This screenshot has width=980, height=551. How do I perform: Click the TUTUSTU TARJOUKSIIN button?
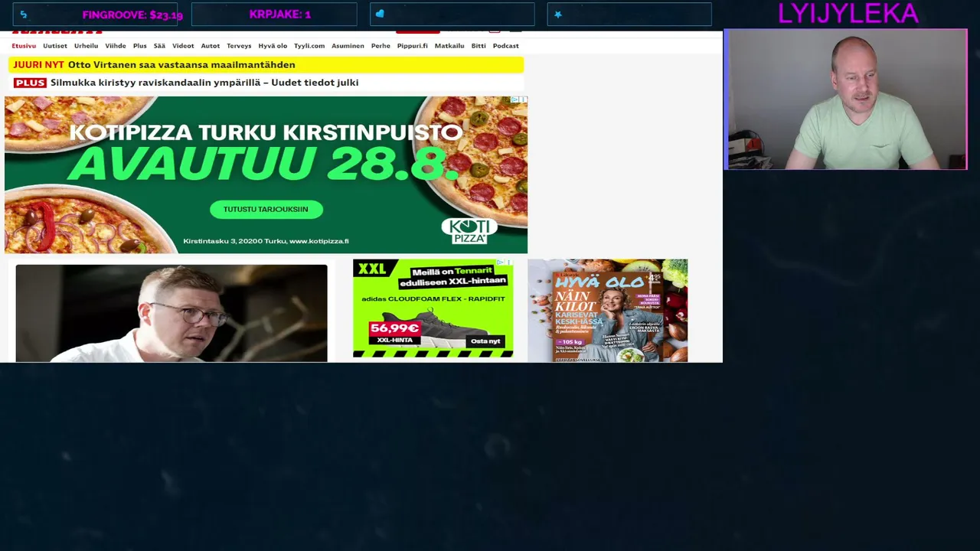[x=266, y=209]
